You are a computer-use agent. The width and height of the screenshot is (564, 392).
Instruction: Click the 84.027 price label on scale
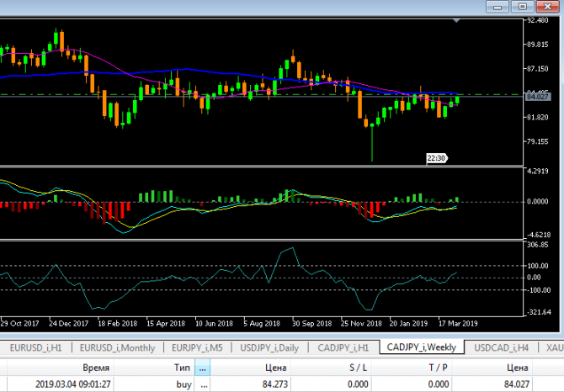(538, 96)
